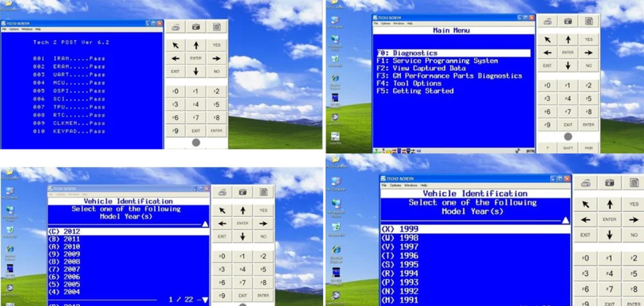Click the scroll-up triangle above the 1999 list

pyautogui.click(x=565, y=220)
